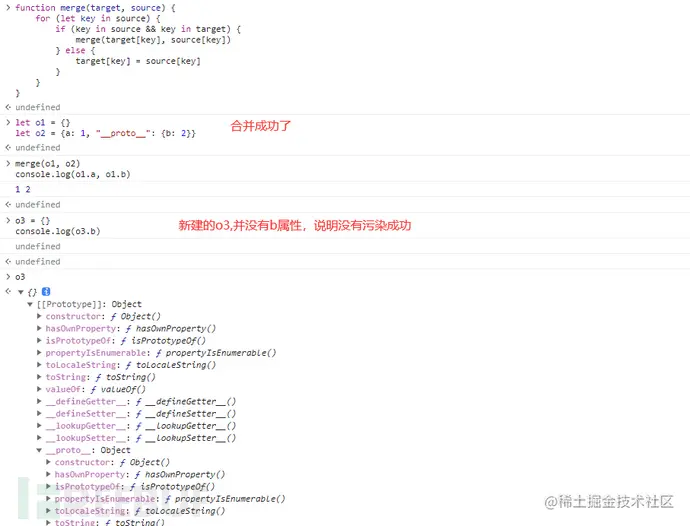This screenshot has width=690, height=526.
Task: Click the 'ƒ __lookupSetter__()' function value
Action: pos(186,438)
